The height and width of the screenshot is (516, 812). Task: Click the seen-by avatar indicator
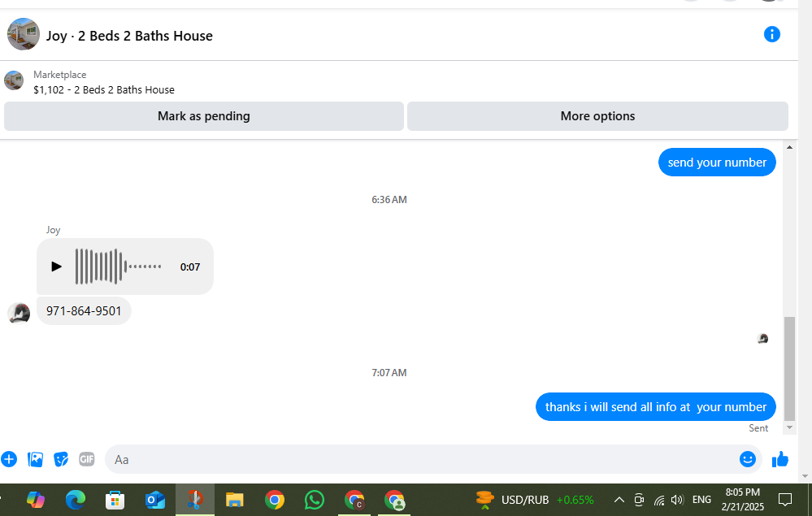[762, 339]
